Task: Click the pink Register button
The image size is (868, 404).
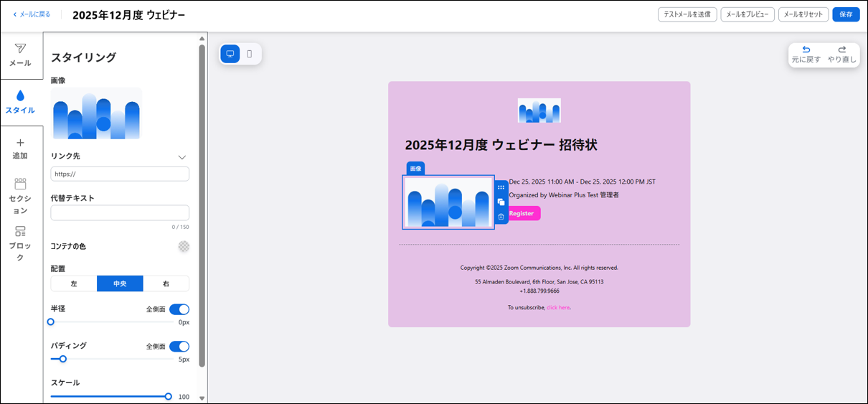Action: (522, 213)
